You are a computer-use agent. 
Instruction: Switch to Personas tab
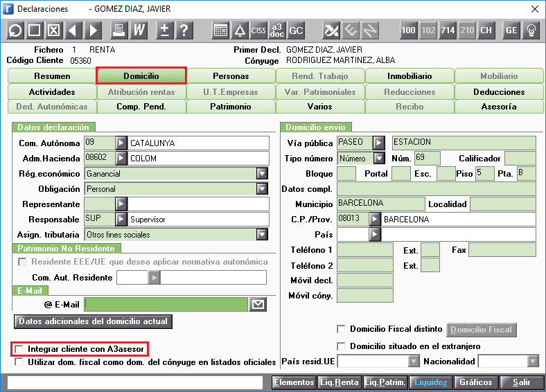tap(231, 76)
